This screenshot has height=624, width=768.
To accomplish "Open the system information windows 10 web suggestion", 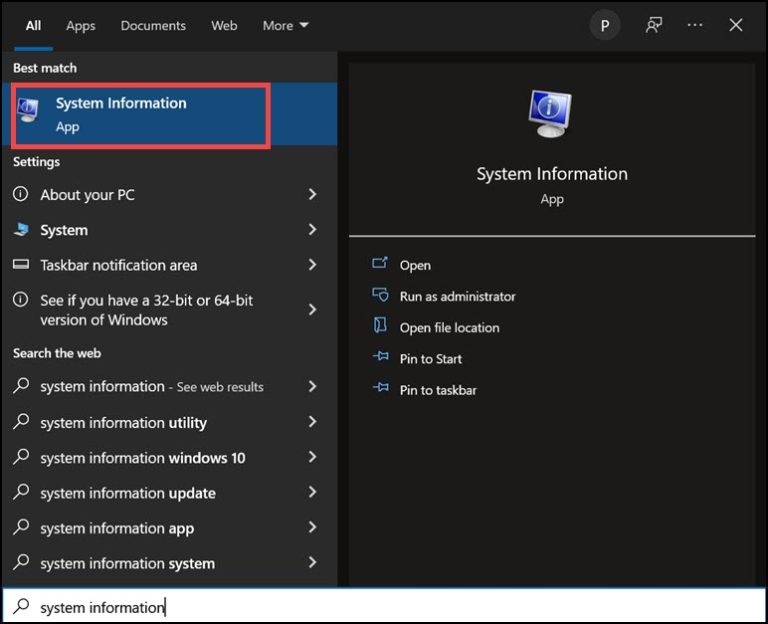I will (x=142, y=458).
